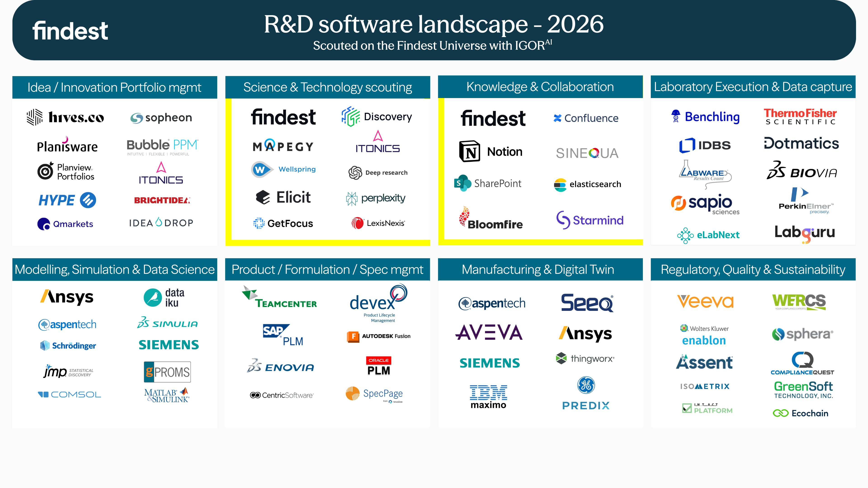Select Science & Technology scouting header
This screenshot has height=488, width=868.
click(x=328, y=87)
